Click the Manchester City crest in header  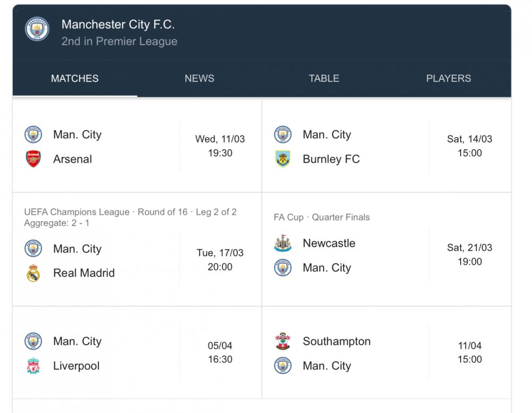point(37,29)
